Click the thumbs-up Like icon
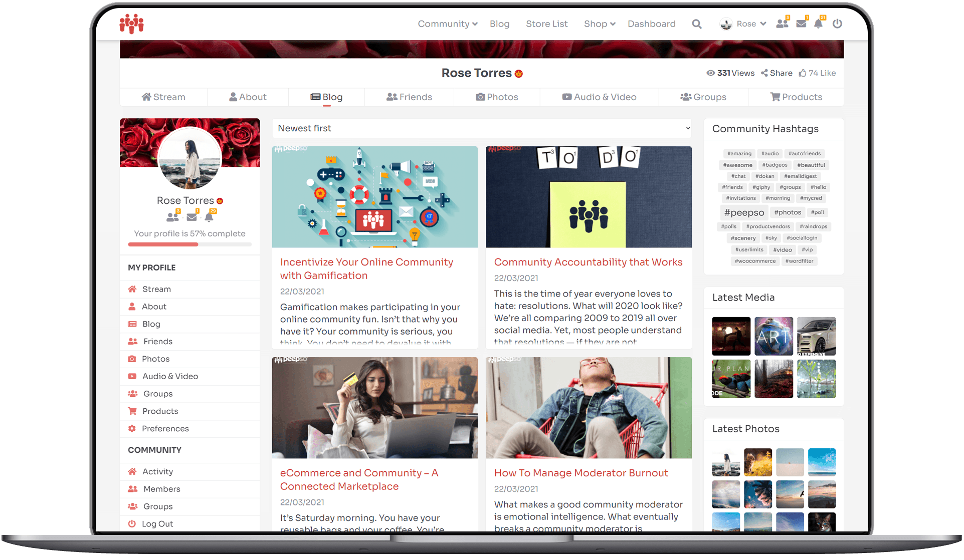Image resolution: width=964 pixels, height=560 pixels. (x=803, y=73)
